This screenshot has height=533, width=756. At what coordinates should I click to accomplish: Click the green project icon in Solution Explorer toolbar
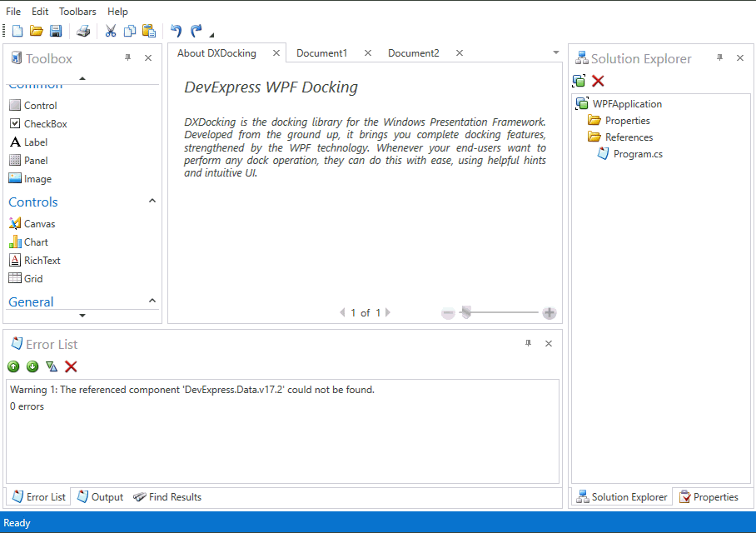579,81
